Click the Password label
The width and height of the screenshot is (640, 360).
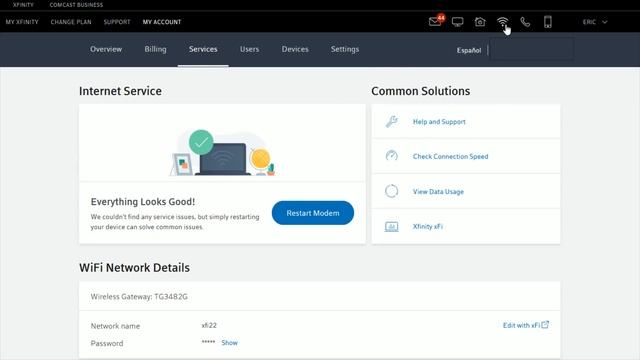pyautogui.click(x=107, y=343)
